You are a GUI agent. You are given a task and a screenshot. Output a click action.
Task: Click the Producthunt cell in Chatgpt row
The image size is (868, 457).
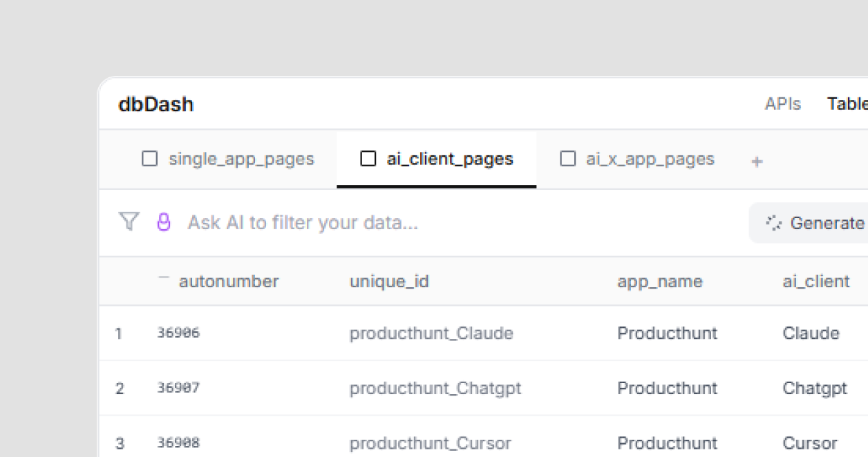[x=667, y=388]
